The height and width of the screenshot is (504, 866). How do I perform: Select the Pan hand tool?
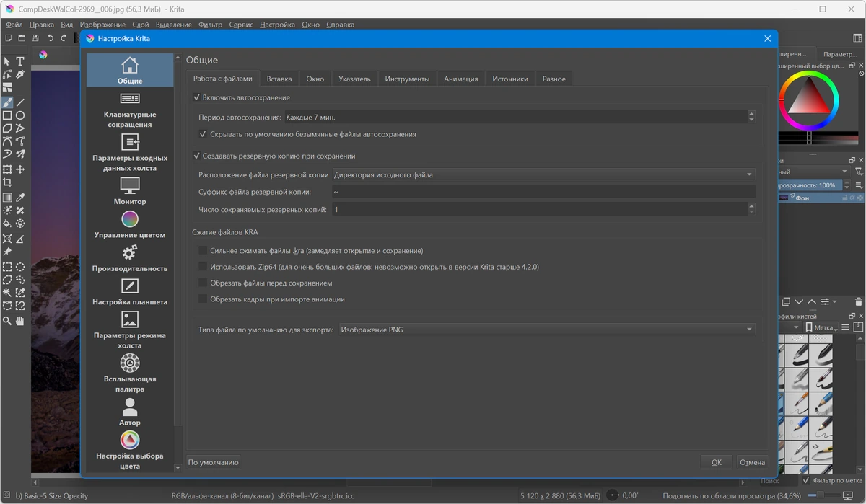click(21, 320)
